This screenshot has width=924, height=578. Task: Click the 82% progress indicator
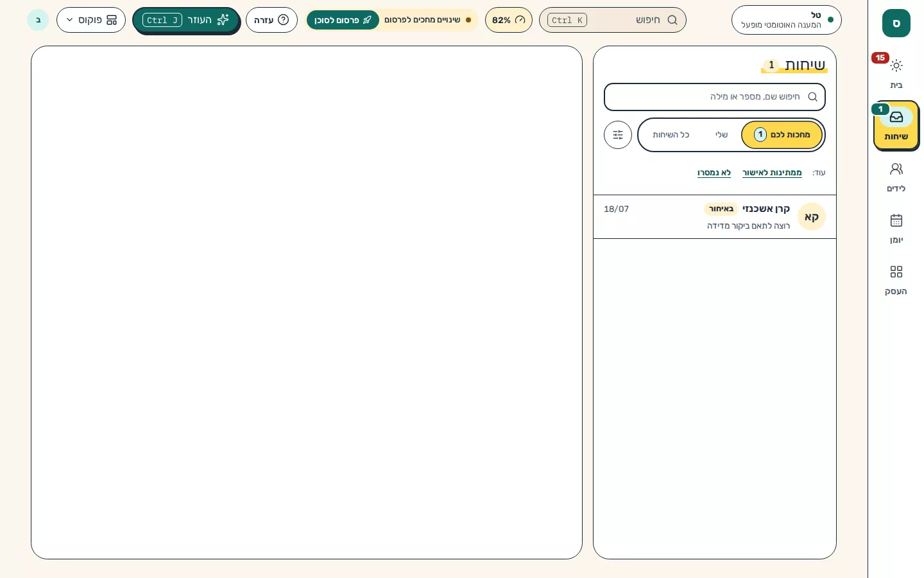tap(509, 20)
